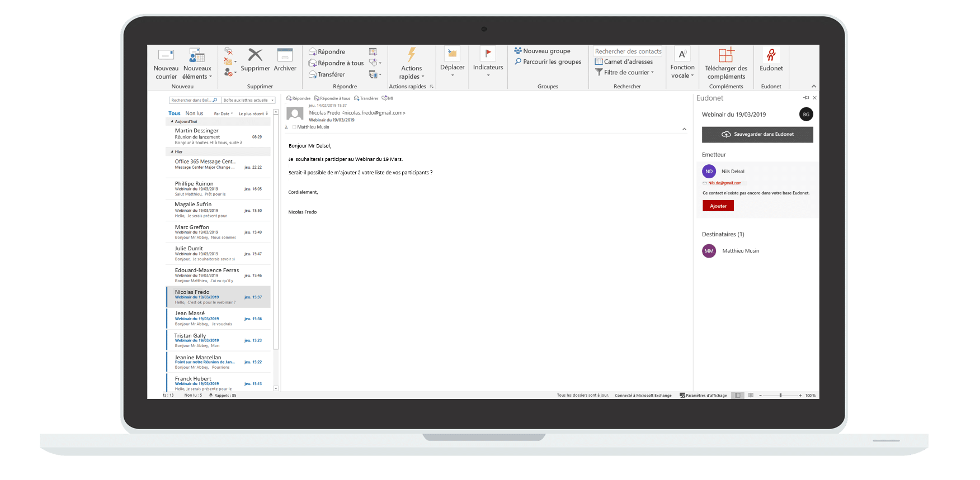Click Répondre in the reading pane
The image size is (980, 480).
coord(298,98)
